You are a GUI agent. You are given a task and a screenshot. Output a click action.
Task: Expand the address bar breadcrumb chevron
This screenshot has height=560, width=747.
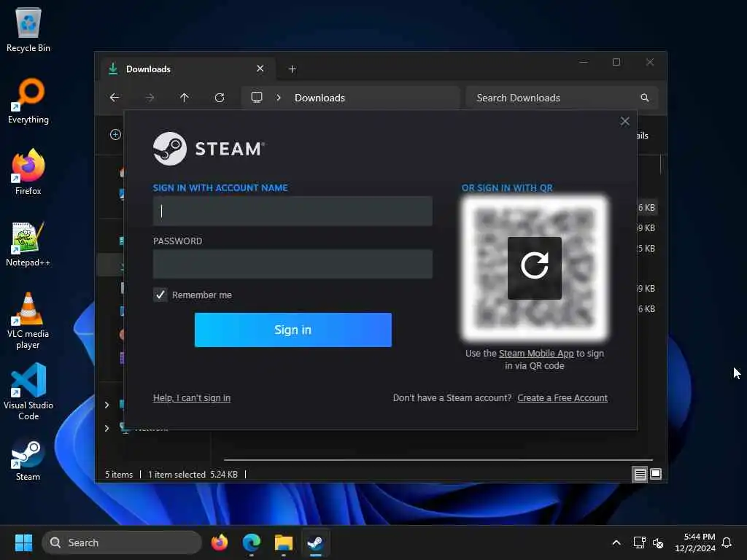click(279, 98)
